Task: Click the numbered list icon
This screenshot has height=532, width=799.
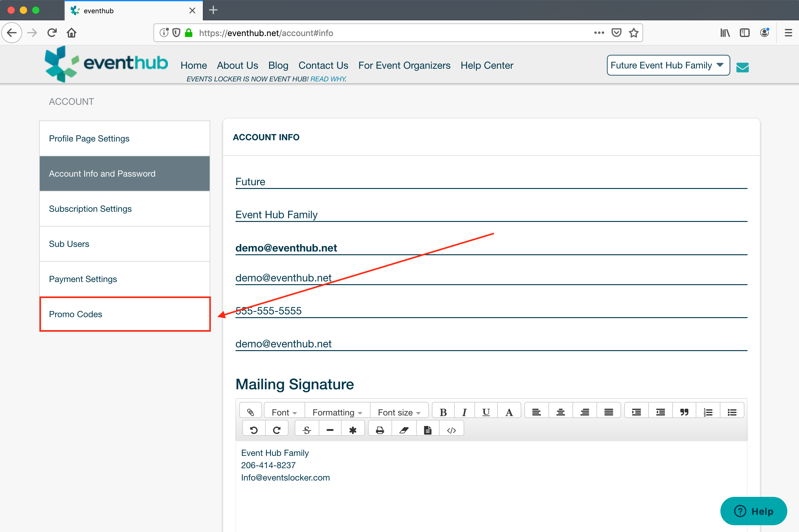Action: 708,412
